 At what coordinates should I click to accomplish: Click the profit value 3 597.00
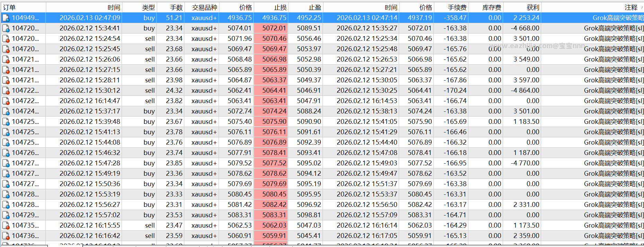526,80
